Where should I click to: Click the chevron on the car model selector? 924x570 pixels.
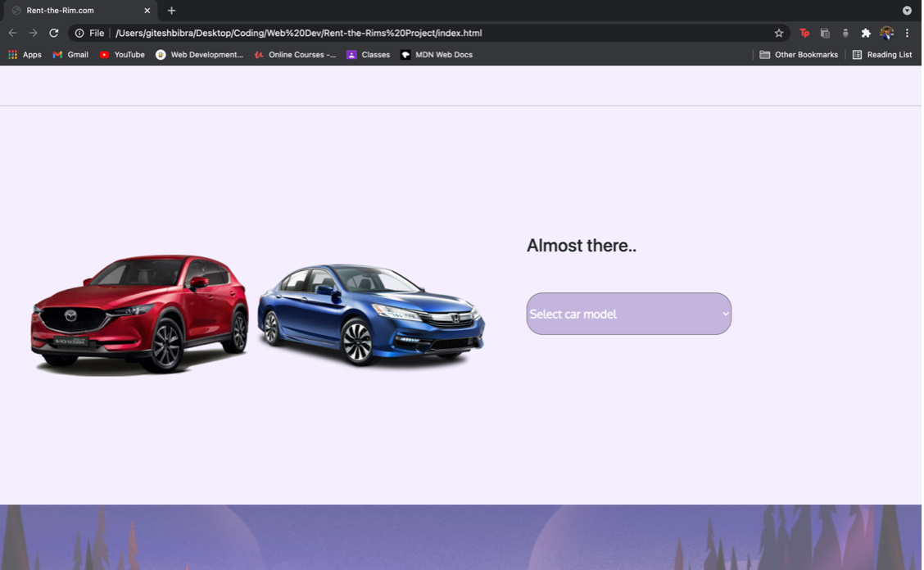(724, 314)
